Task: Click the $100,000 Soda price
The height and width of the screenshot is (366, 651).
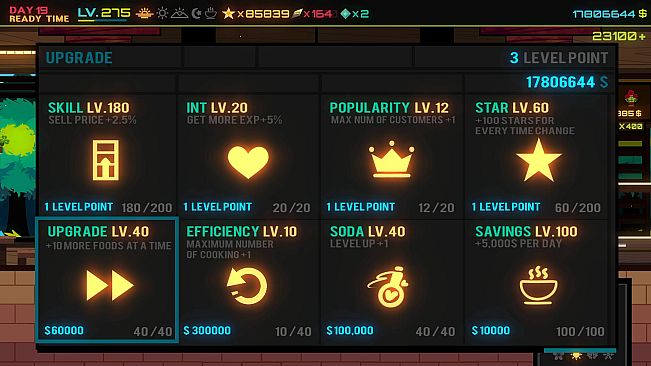Action: [x=350, y=330]
